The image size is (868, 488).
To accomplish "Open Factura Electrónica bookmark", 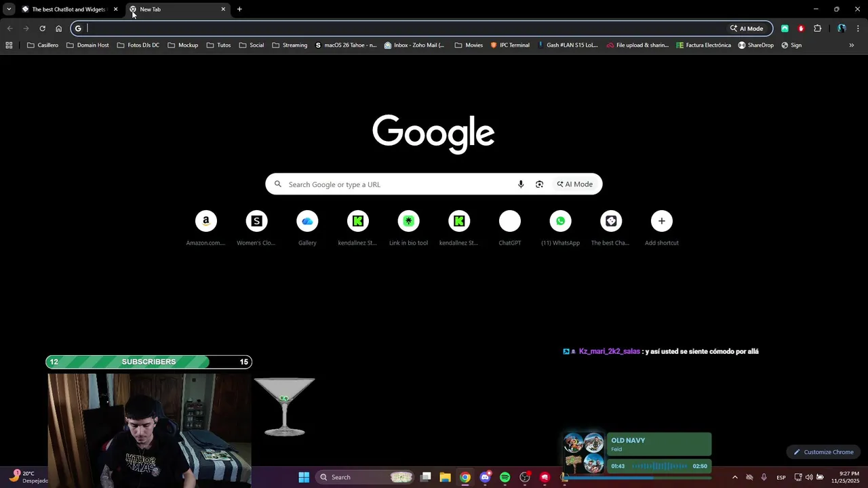I will tap(704, 45).
